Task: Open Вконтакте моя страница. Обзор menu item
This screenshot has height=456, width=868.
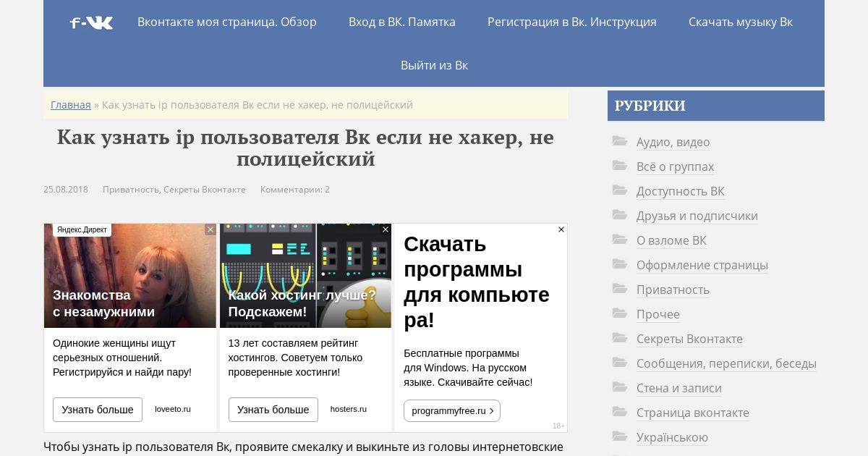Action: pos(227,22)
